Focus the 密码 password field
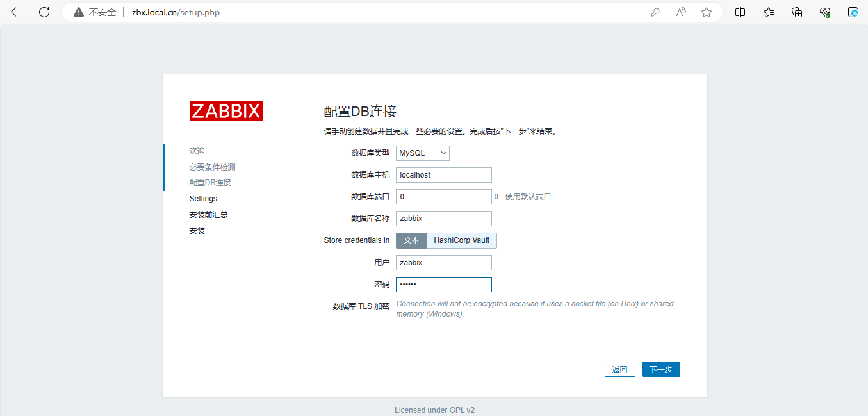The height and width of the screenshot is (416, 868). pos(443,285)
